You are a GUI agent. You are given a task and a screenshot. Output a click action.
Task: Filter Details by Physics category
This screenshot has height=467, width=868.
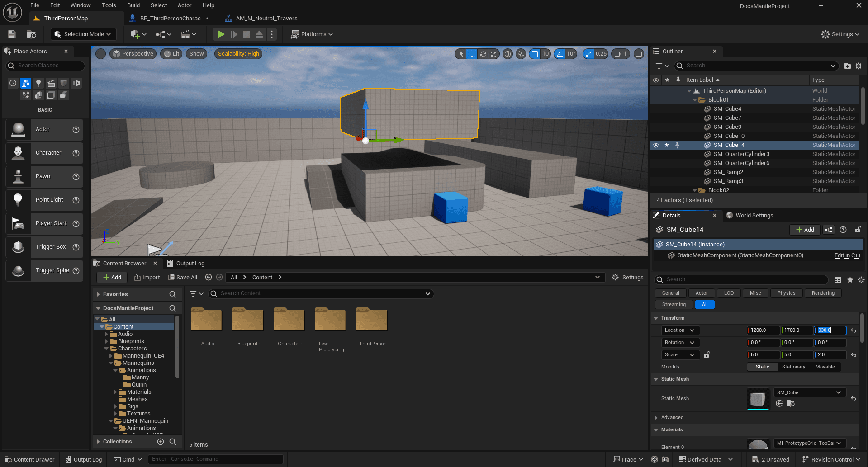786,293
